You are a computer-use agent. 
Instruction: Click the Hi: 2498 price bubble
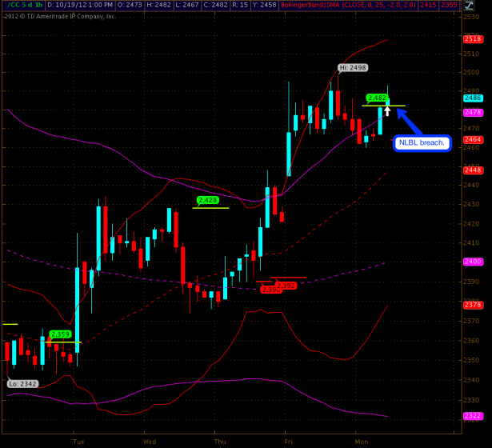click(x=352, y=68)
